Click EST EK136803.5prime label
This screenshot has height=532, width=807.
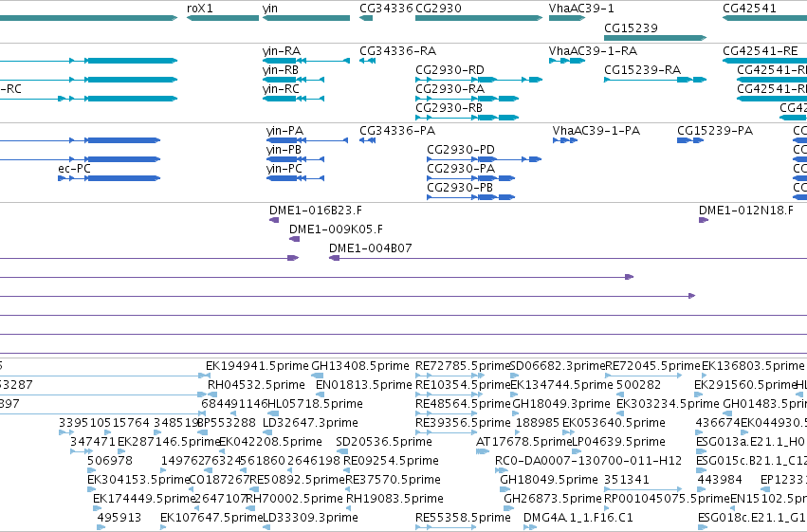(753, 366)
